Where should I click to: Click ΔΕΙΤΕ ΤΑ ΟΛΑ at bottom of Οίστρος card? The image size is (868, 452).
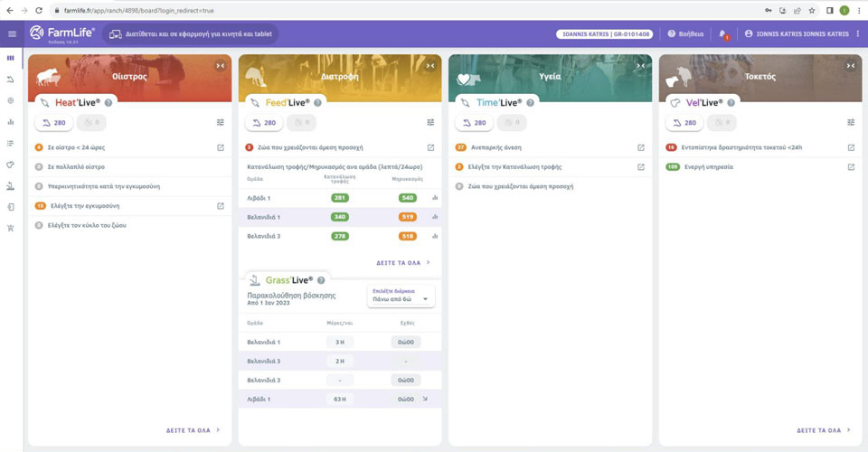pos(193,430)
